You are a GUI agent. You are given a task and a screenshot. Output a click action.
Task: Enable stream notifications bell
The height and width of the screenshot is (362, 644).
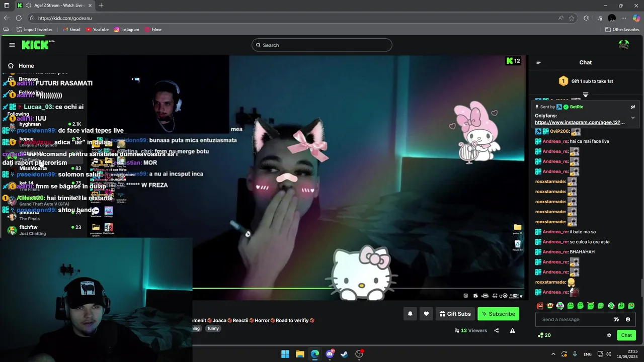click(410, 314)
